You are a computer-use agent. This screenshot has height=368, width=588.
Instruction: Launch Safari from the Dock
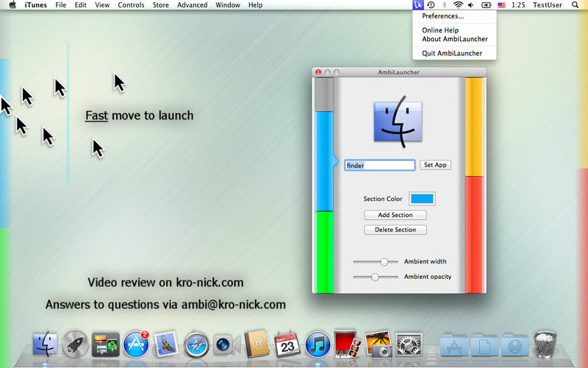(196, 344)
